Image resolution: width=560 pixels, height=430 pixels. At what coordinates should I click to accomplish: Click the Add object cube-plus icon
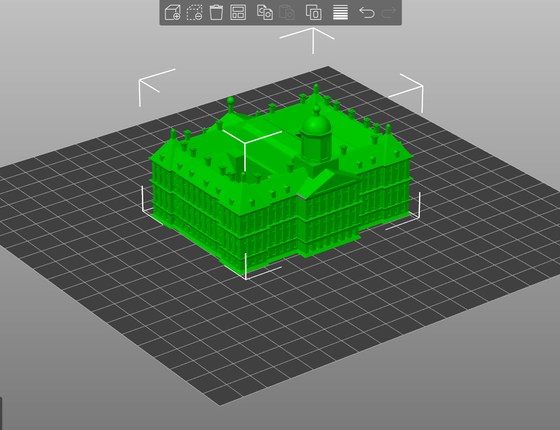click(172, 12)
